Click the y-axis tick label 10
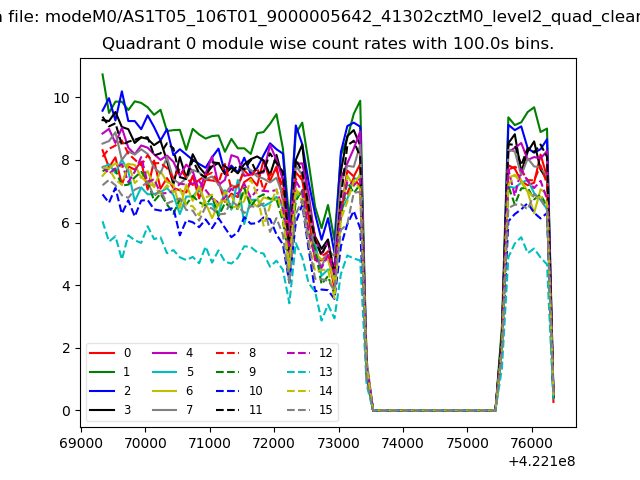The width and height of the screenshot is (640, 480). [61, 98]
